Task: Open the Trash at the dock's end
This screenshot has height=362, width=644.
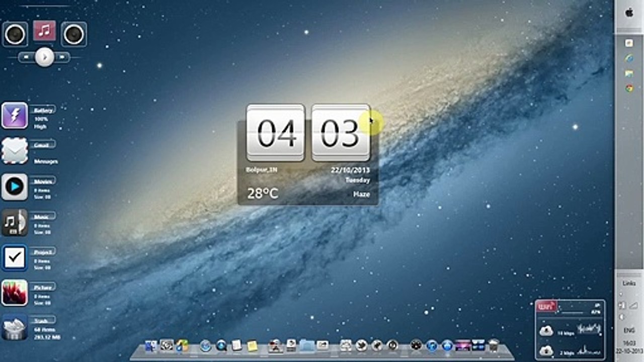Action: point(494,345)
